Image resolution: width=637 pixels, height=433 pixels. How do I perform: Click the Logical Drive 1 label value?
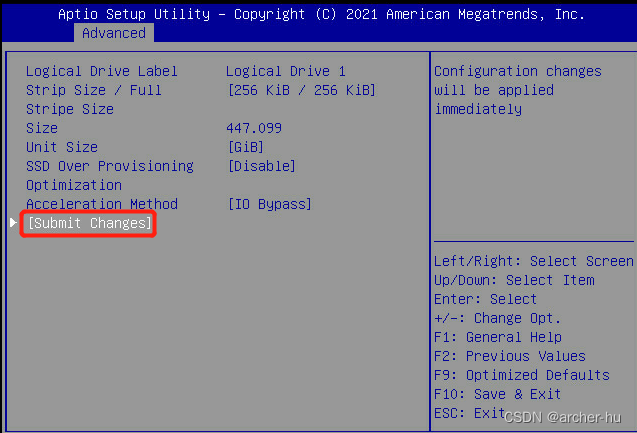point(286,71)
